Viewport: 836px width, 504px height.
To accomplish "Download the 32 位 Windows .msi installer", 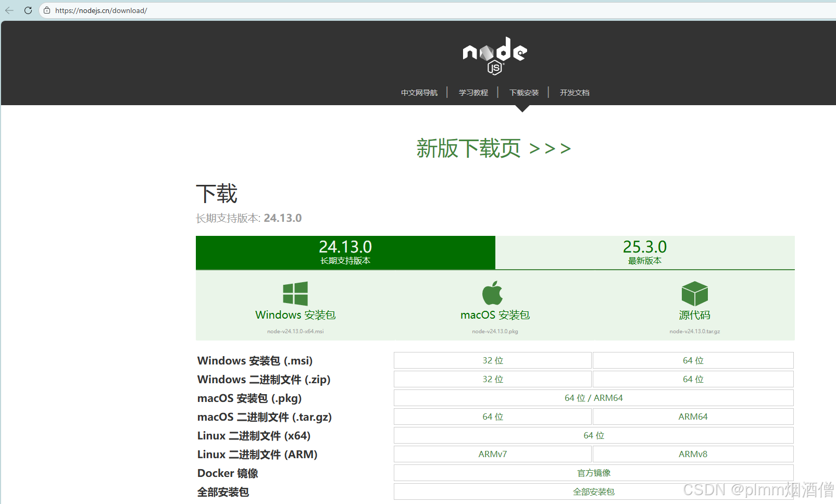I will 493,360.
